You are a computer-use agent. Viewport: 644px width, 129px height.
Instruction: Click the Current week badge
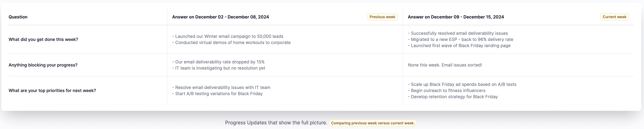coord(614,17)
